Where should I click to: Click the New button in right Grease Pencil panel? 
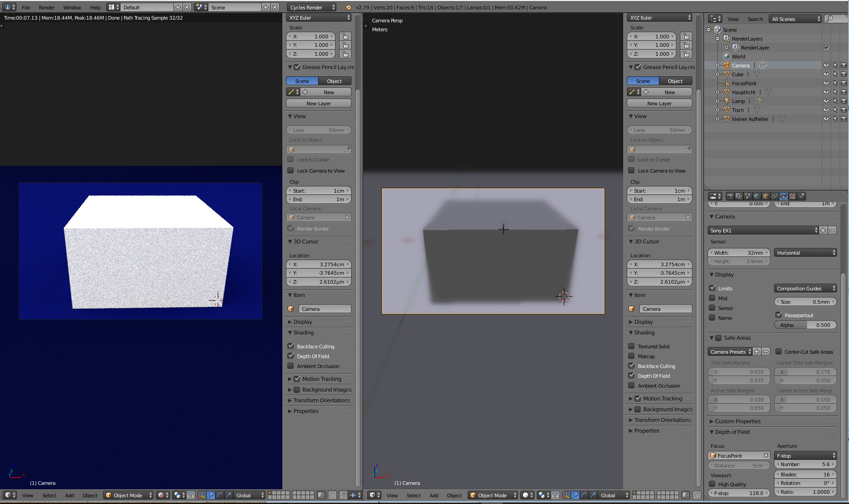[669, 92]
